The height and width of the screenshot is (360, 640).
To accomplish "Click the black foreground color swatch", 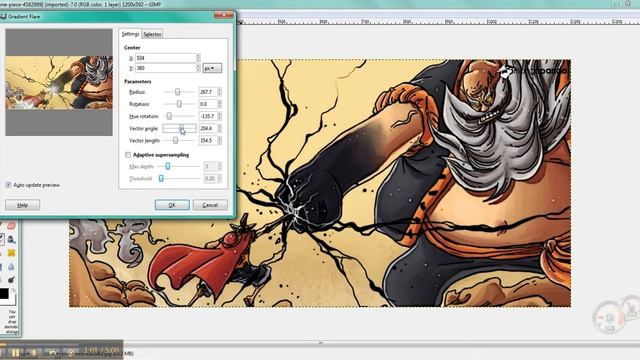I will (x=4, y=293).
